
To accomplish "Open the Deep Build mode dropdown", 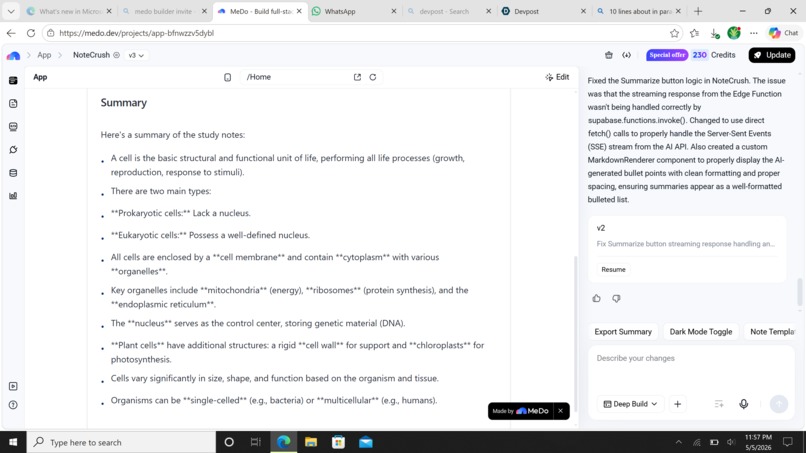I will click(630, 404).
